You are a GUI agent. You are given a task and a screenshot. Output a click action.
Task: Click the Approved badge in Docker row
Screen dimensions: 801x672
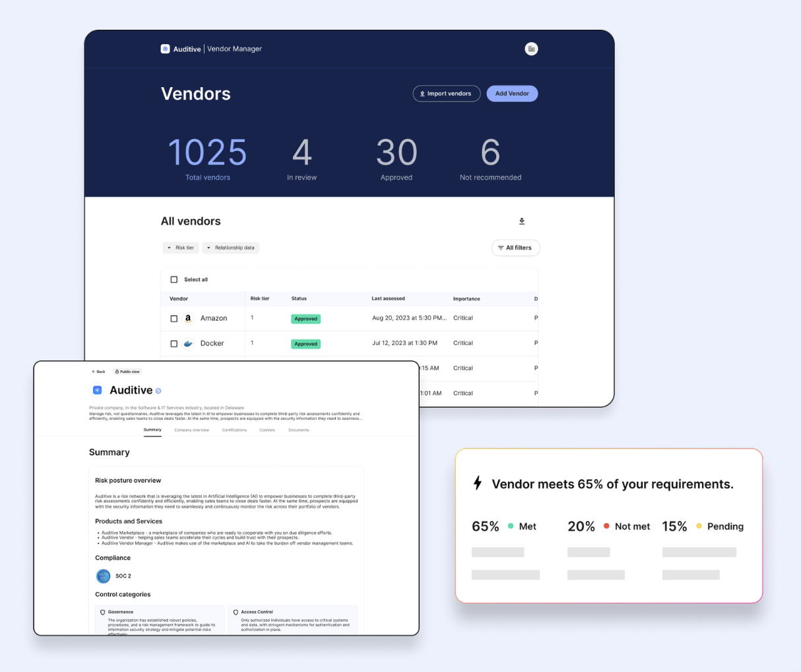click(x=305, y=344)
